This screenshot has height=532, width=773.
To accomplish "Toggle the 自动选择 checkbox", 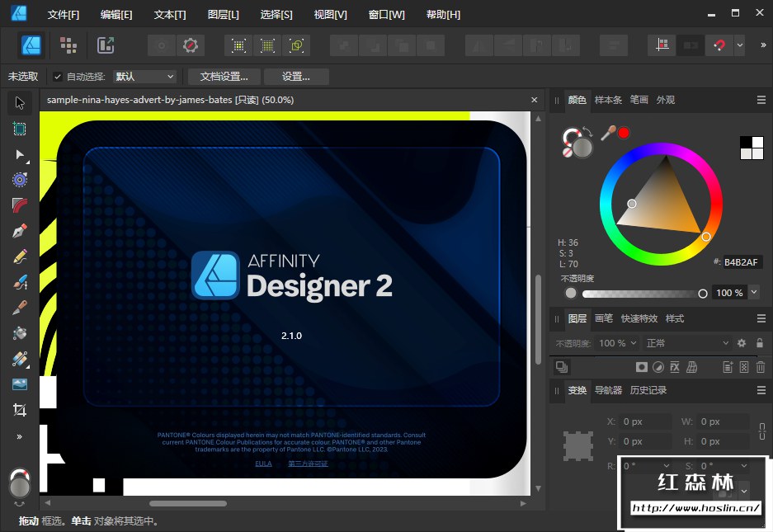I will 57,77.
